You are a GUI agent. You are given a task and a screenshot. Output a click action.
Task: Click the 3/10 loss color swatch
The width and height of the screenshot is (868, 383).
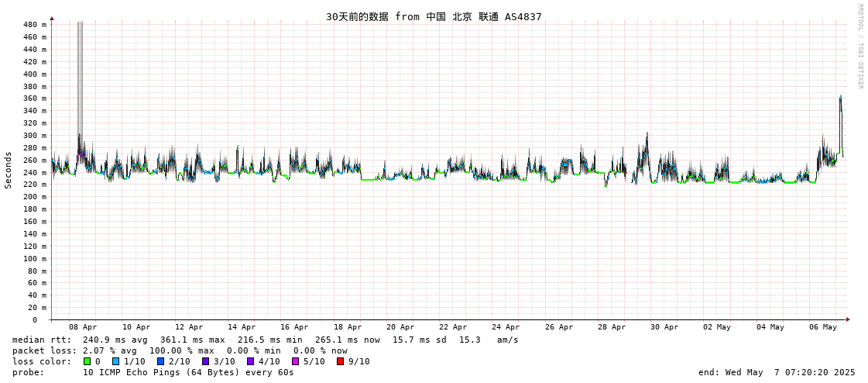(205, 361)
